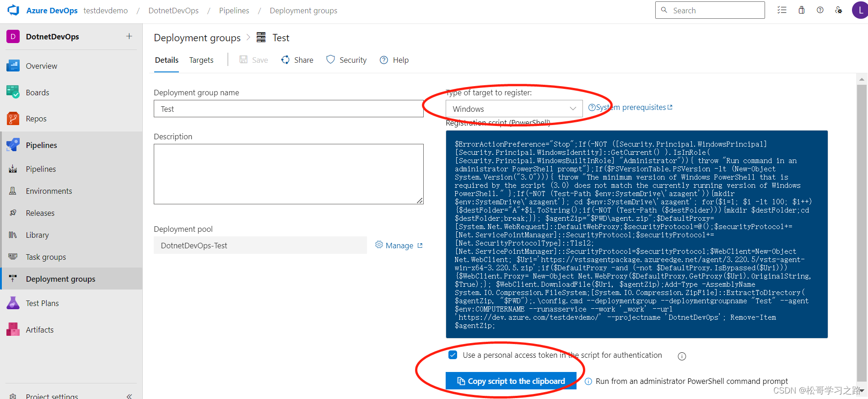Click the Help toolbar button
Screen dimensions: 868x399
[394, 60]
